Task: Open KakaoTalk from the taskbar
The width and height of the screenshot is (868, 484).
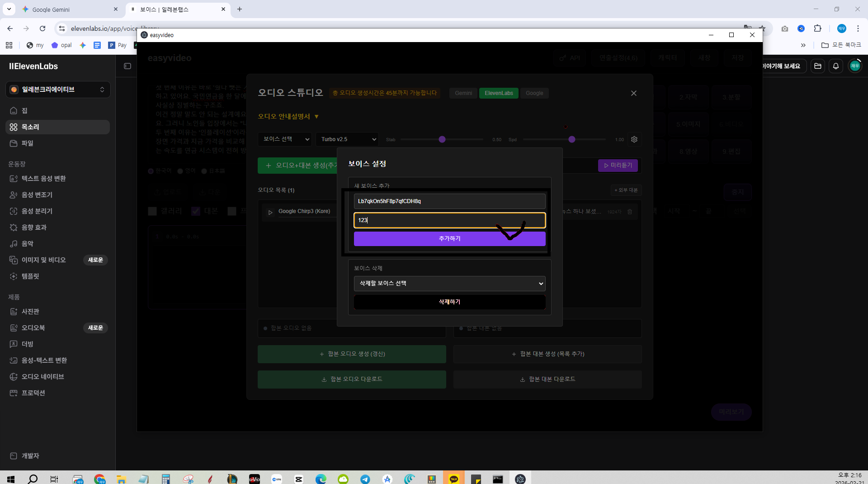Action: [x=454, y=479]
